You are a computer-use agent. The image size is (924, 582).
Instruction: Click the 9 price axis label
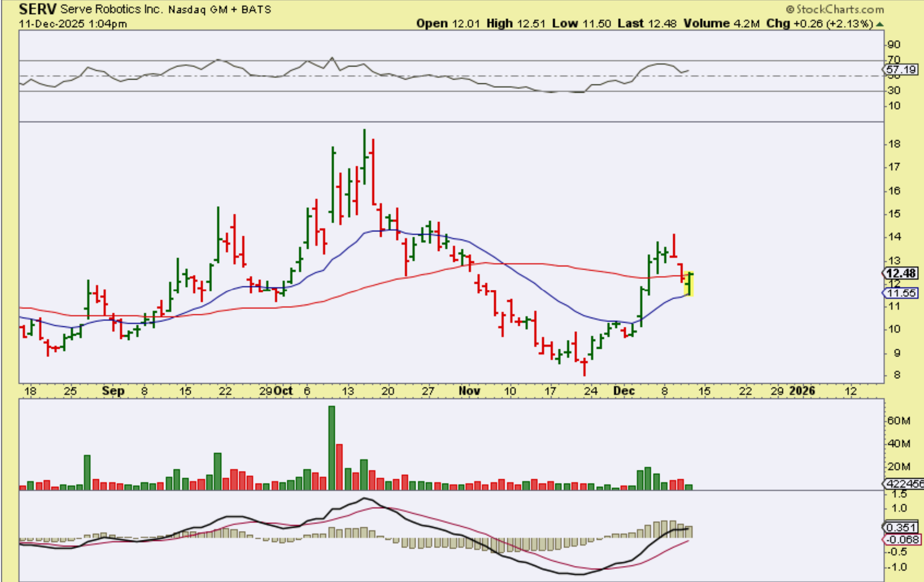click(x=897, y=353)
